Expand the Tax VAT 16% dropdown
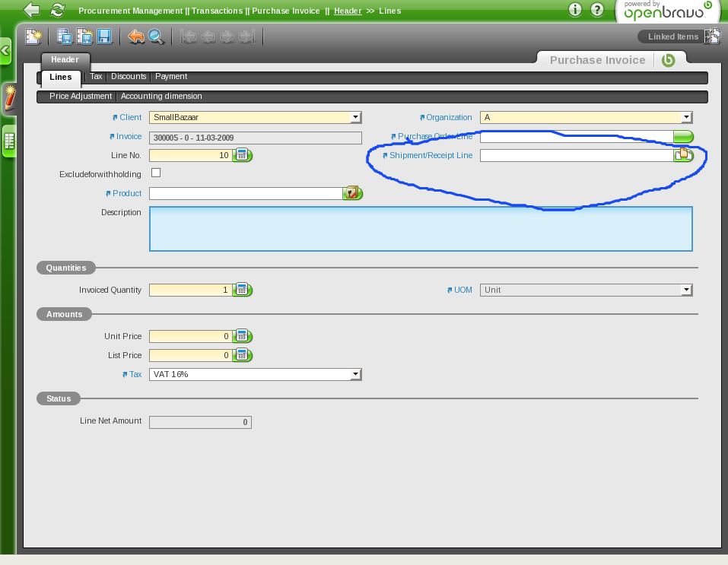This screenshot has width=728, height=565. (x=355, y=374)
